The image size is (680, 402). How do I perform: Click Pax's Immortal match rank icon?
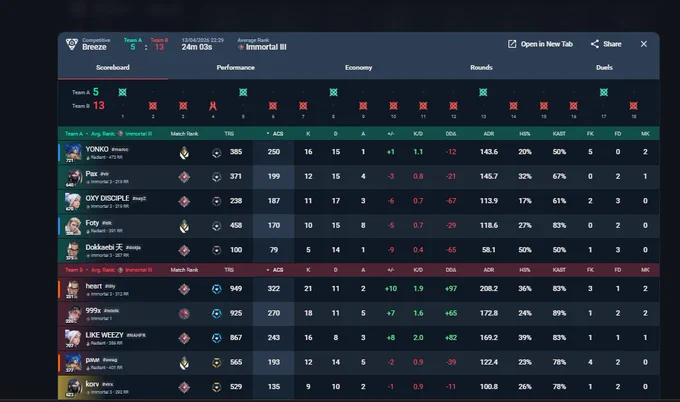[x=184, y=177]
